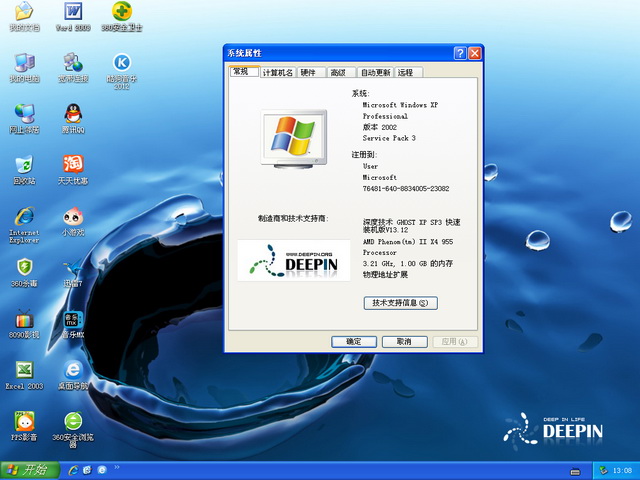Click the 制造商和技术支持商 label

coord(293,218)
